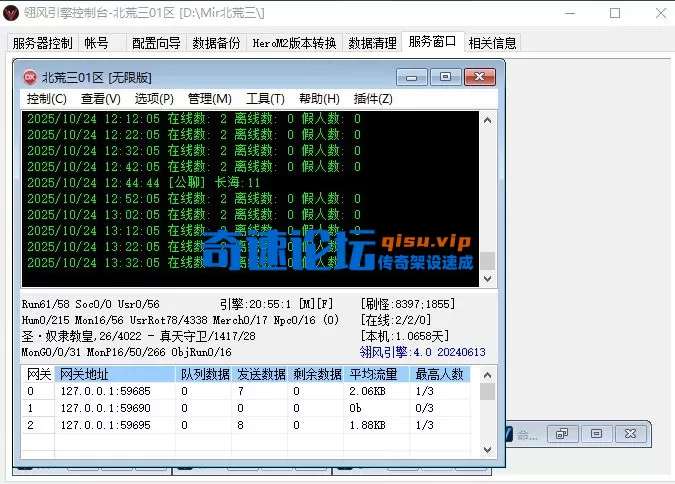Open the 帮助(H) menu
675x484 pixels.
[319, 99]
